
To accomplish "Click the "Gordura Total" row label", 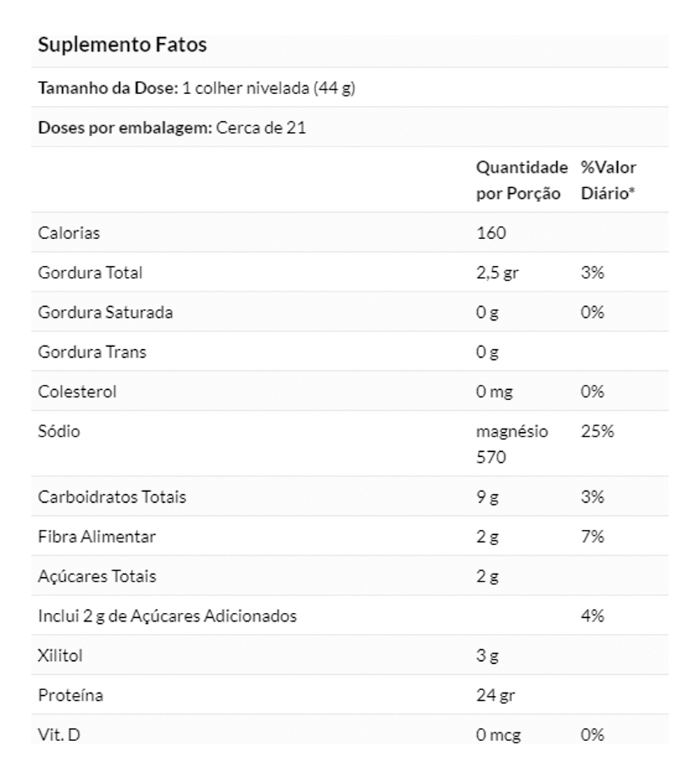I will [90, 273].
